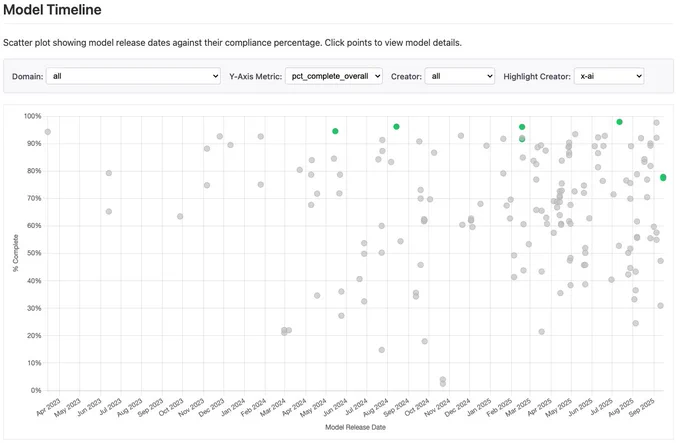Open the Highlight Creator dropdown showing x-ai
Screen dimensions: 680x443
coord(609,76)
